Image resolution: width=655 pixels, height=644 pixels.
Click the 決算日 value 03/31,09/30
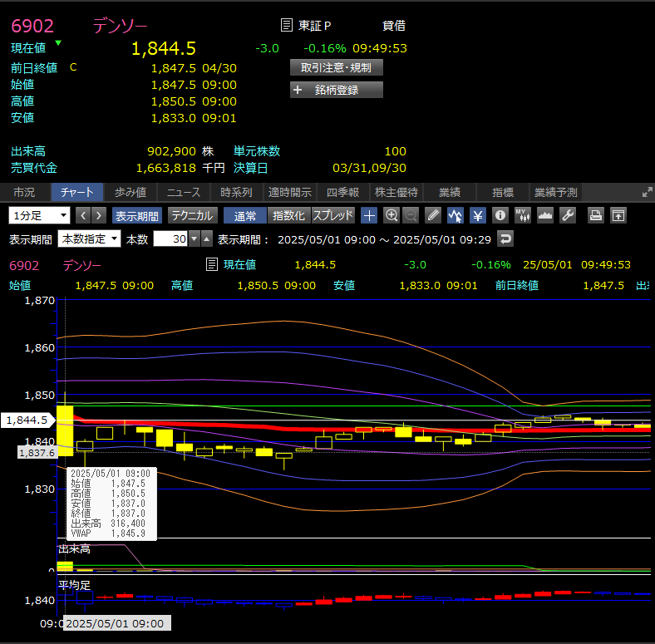(369, 168)
